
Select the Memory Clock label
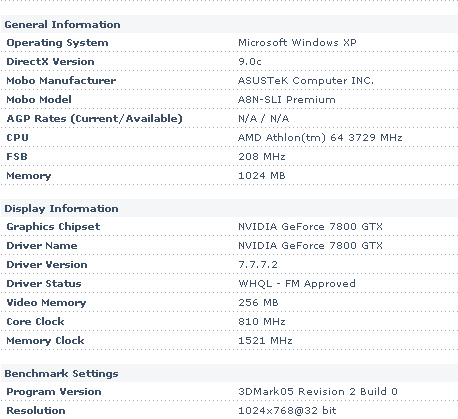point(45,341)
